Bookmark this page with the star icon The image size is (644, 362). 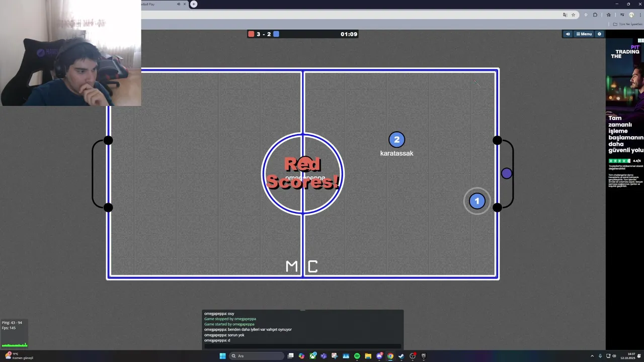tap(573, 15)
